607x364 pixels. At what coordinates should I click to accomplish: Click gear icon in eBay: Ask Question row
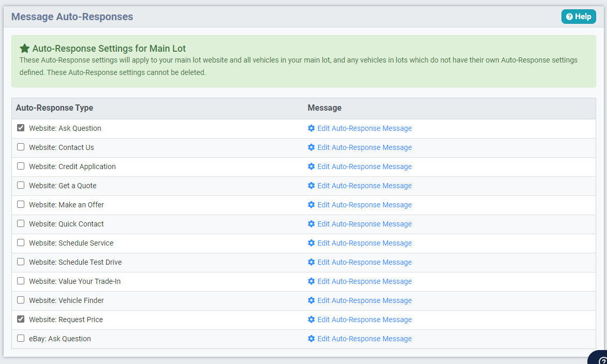click(x=311, y=339)
